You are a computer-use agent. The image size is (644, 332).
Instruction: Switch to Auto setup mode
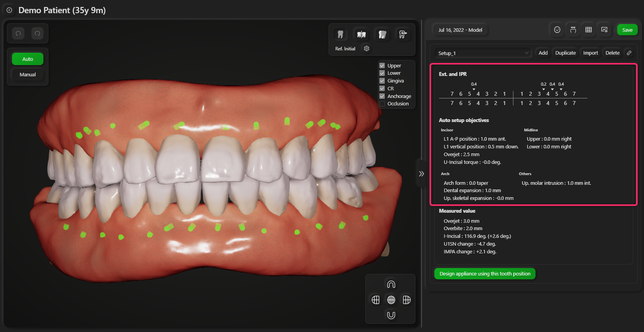click(28, 59)
